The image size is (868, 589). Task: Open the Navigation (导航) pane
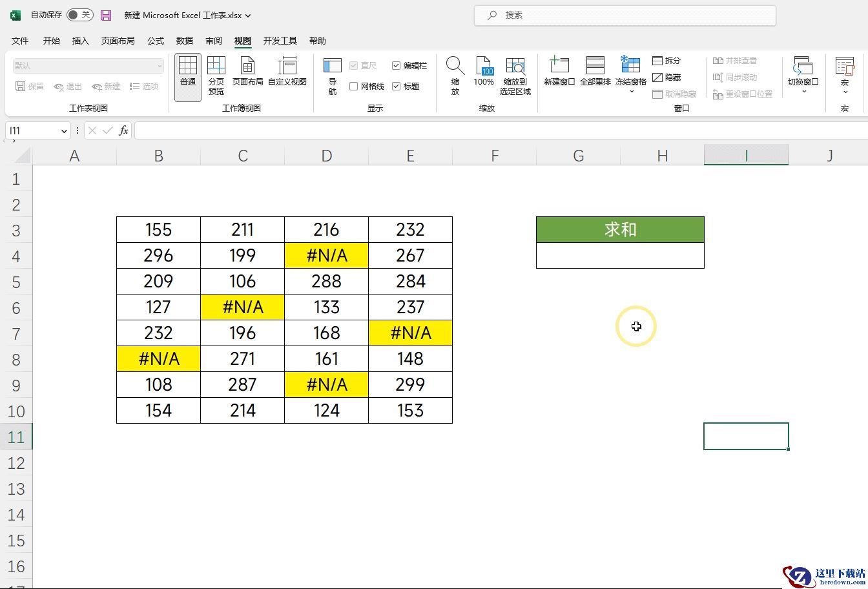click(x=333, y=77)
